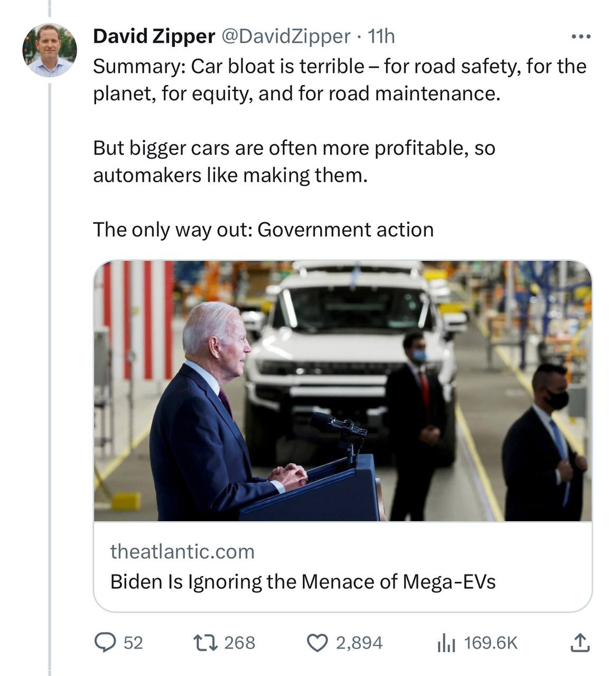
Task: Click the "But bigger cars are often more profitable" paragraph
Action: pyautogui.click(x=294, y=161)
